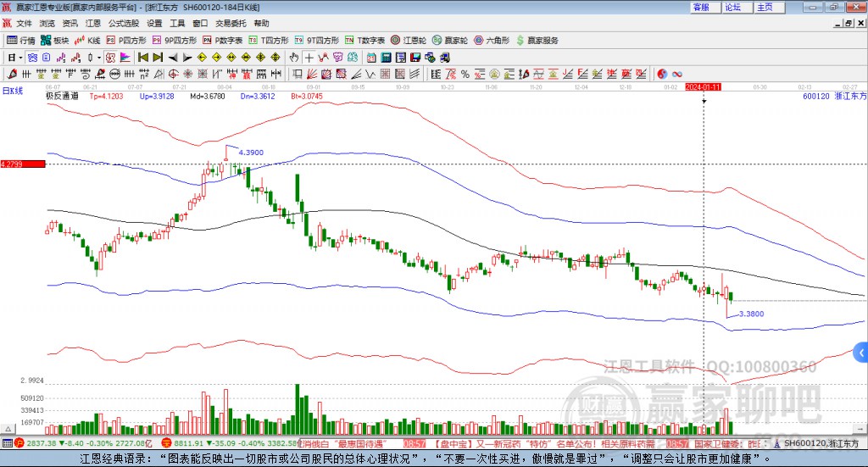The image size is (868, 467).
Task: Expand the candlestick style dropdown arrow
Action: pos(99,58)
